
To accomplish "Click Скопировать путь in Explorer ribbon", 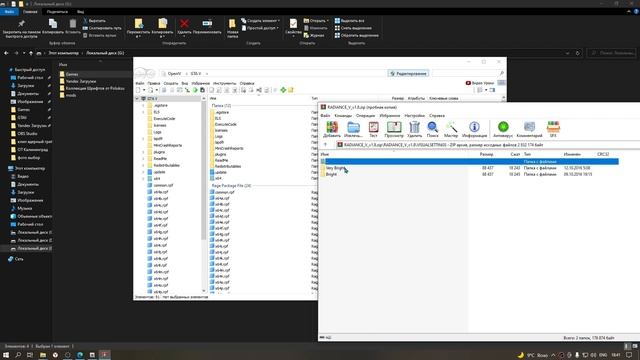I will [x=102, y=28].
